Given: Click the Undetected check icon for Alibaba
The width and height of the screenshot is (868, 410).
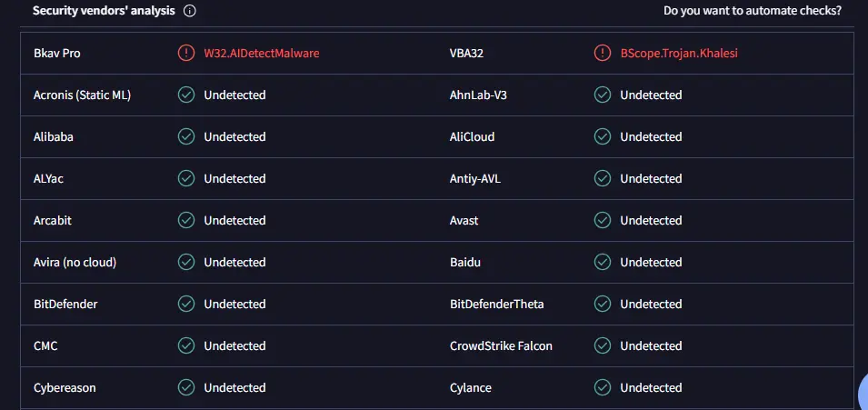Looking at the screenshot, I should (186, 137).
